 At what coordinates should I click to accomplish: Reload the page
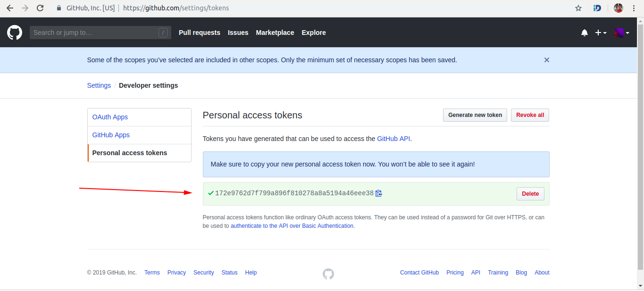[40, 8]
